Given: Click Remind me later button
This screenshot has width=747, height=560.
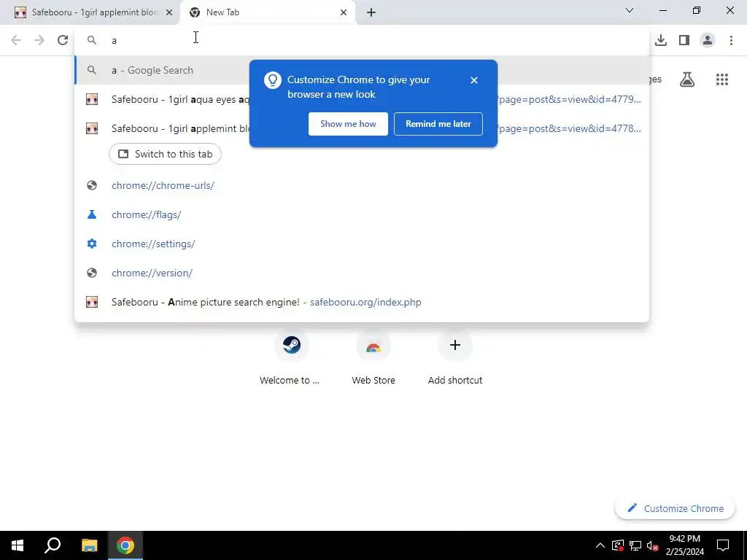Looking at the screenshot, I should tap(438, 124).
